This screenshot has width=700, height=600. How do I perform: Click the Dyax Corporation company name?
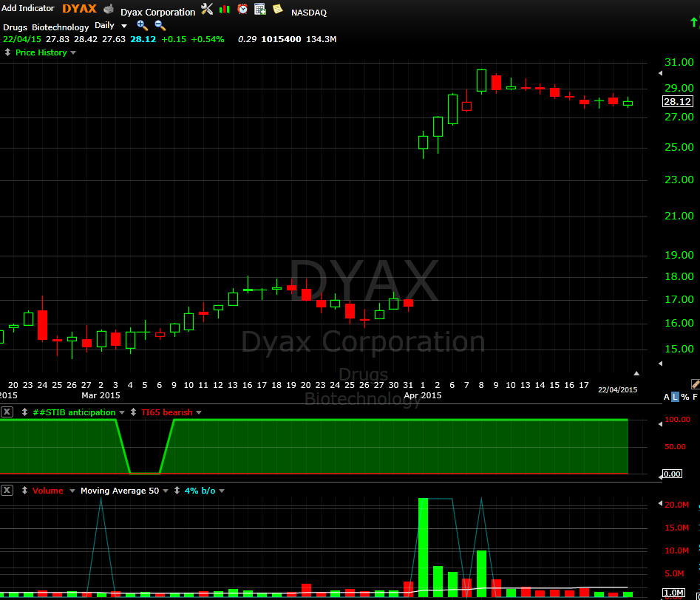pos(157,12)
